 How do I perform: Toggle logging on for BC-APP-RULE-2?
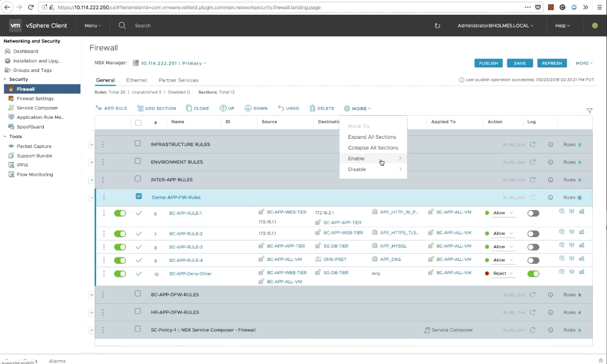(x=533, y=234)
